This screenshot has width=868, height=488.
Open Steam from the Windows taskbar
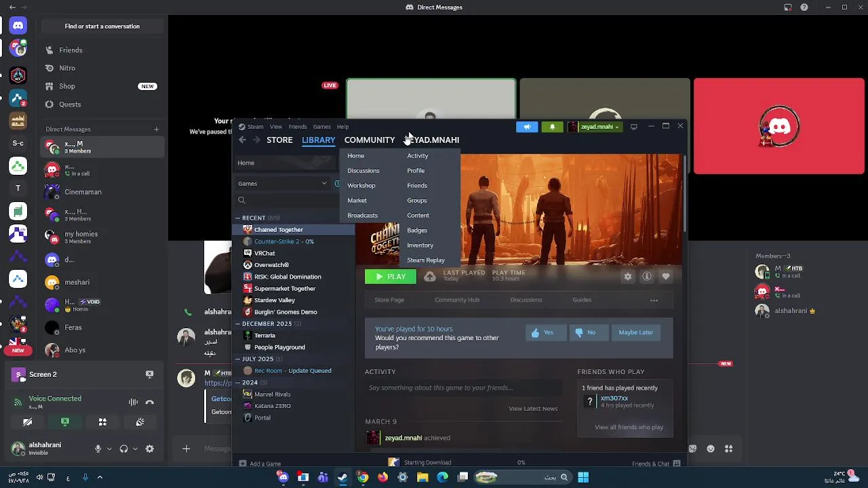[342, 477]
